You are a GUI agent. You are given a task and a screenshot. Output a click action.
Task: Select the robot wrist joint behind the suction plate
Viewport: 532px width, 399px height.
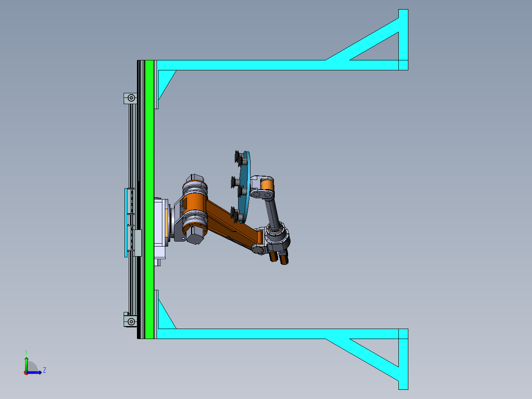pos(262,188)
